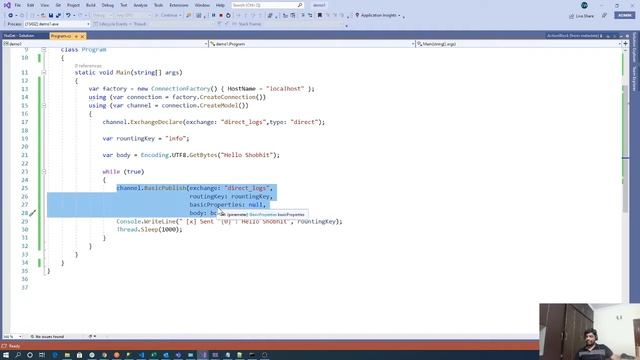Image resolution: width=640 pixels, height=360 pixels.
Task: Open the Solution Explorer side tab
Action: click(635, 48)
